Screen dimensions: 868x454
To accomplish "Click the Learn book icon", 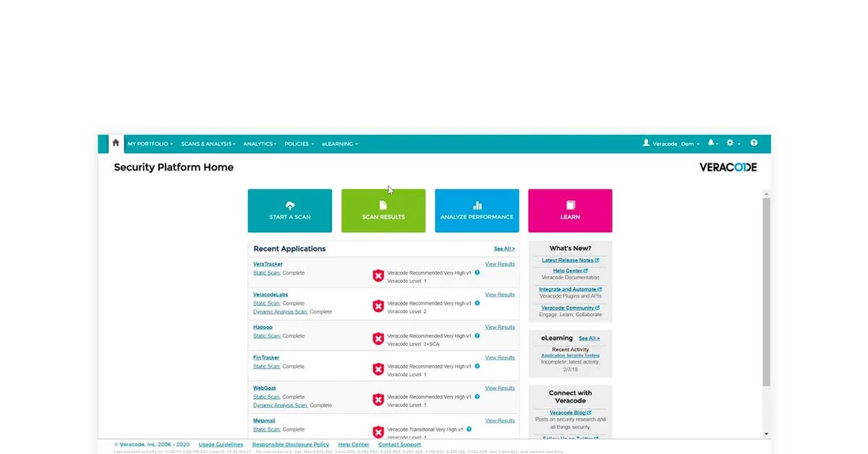I will pos(570,205).
